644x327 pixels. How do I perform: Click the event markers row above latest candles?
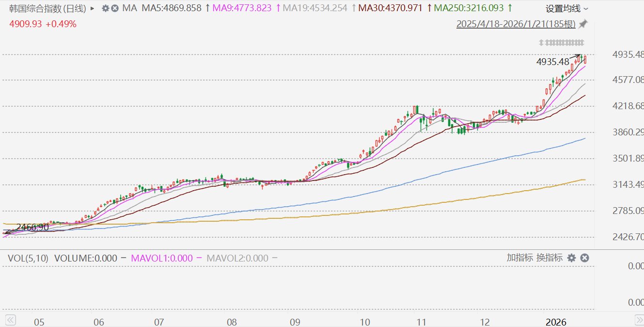click(561, 42)
